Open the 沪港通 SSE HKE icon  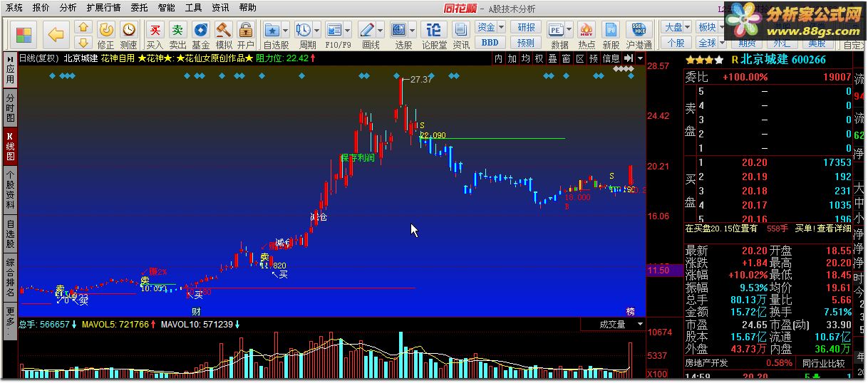pyautogui.click(x=638, y=30)
